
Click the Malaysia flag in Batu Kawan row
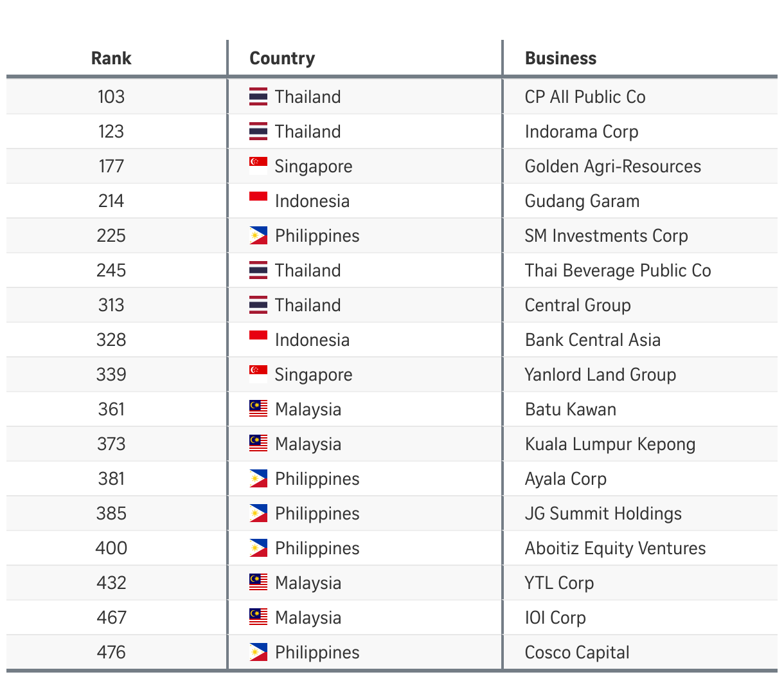click(x=258, y=409)
